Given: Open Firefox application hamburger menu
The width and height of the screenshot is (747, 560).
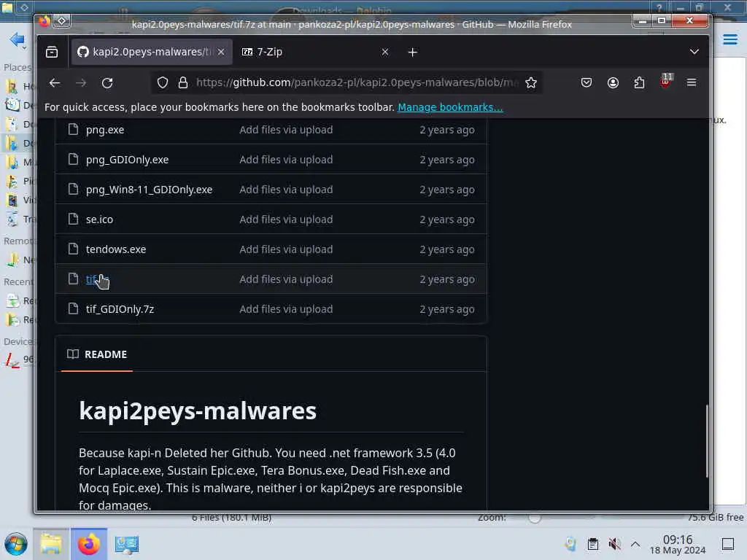Looking at the screenshot, I should point(692,83).
